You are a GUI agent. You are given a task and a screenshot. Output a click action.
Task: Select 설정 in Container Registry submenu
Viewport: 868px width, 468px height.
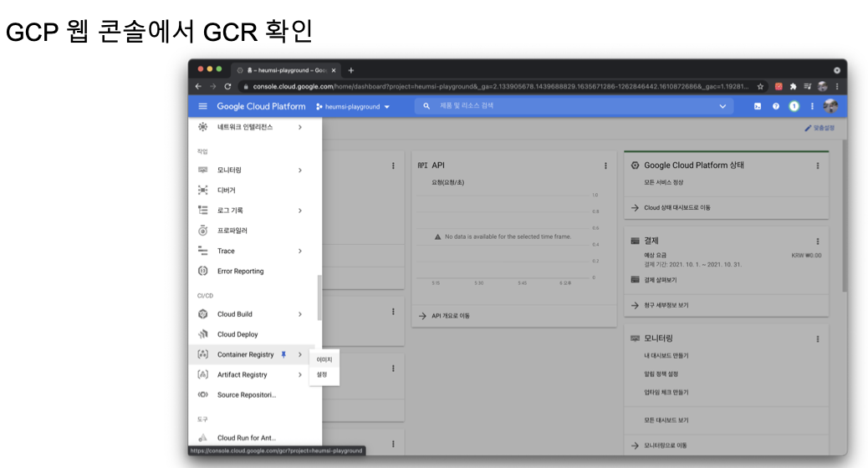324,374
